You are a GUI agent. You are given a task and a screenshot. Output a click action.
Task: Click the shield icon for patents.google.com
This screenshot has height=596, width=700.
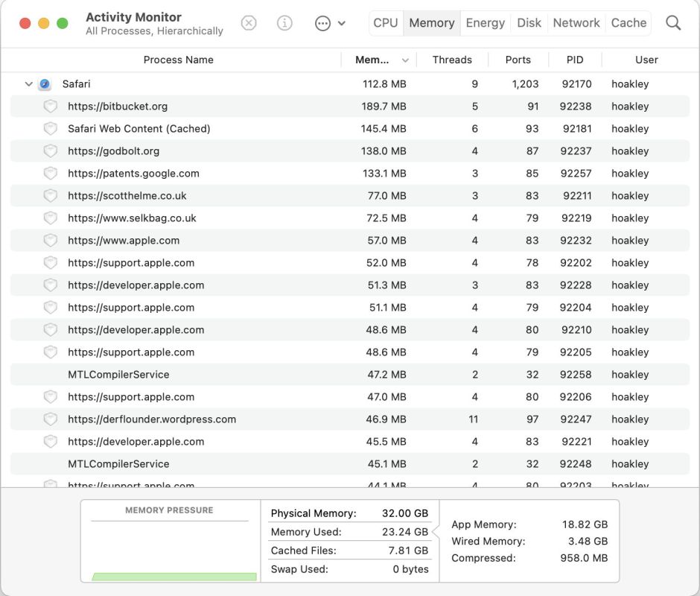[50, 174]
